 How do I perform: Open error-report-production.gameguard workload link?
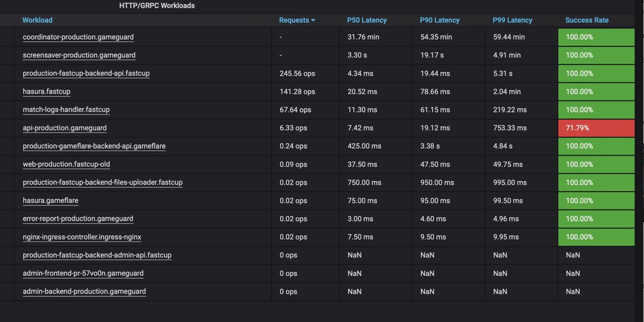(78, 218)
